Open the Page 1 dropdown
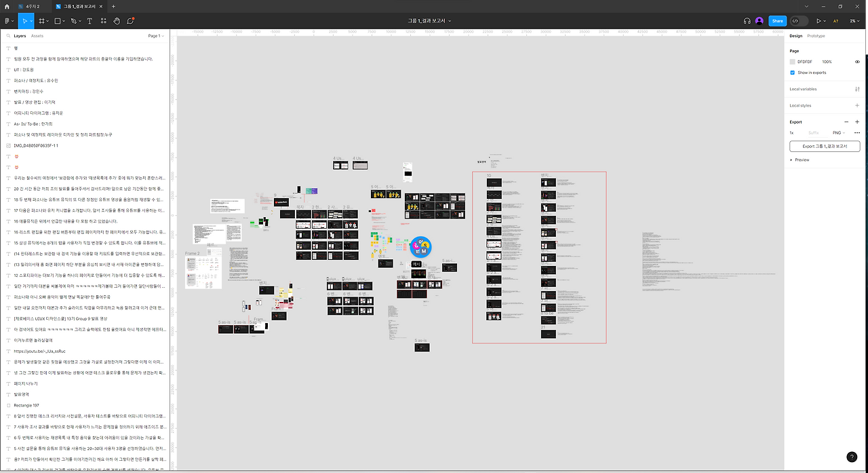This screenshot has height=473, width=868. pos(156,36)
